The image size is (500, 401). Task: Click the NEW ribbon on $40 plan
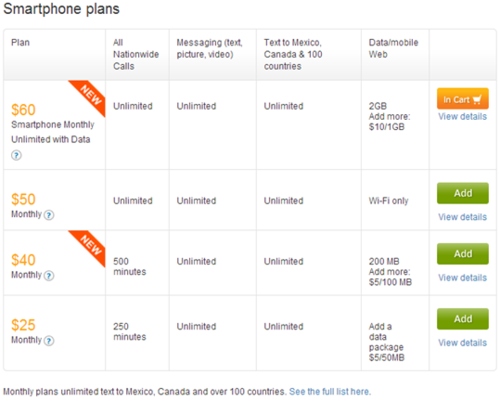pyautogui.click(x=90, y=245)
